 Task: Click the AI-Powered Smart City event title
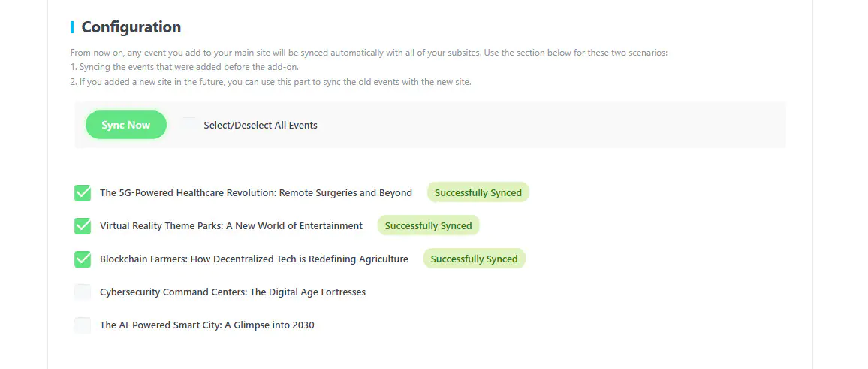pos(206,325)
